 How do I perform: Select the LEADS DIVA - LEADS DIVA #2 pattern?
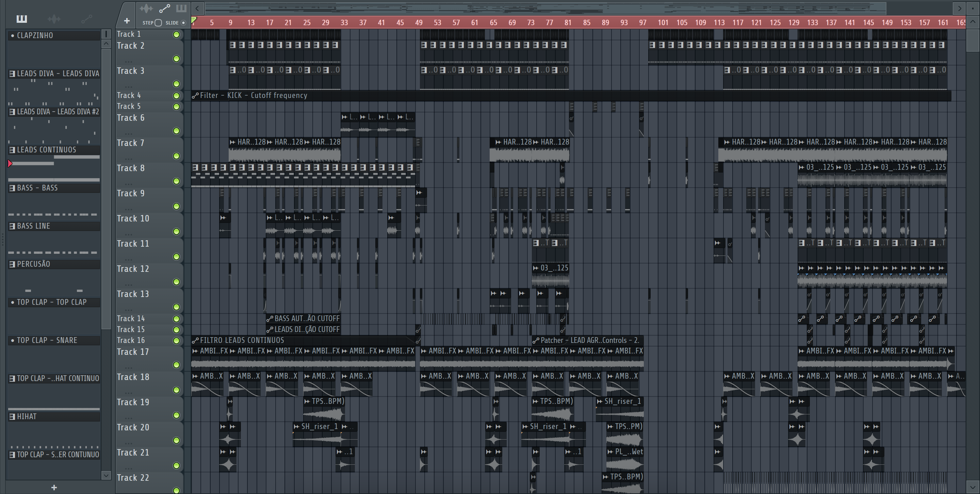(54, 112)
